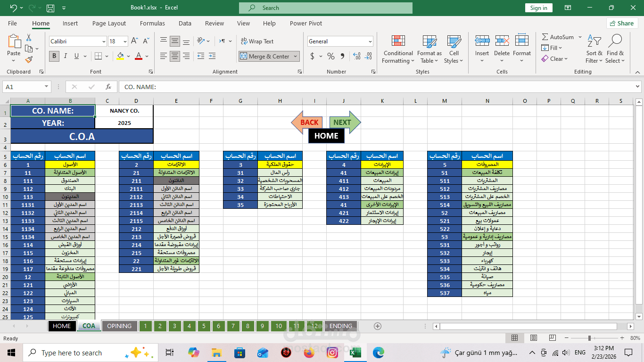Open Windows Start menu
This screenshot has width=644, height=362.
[11, 353]
